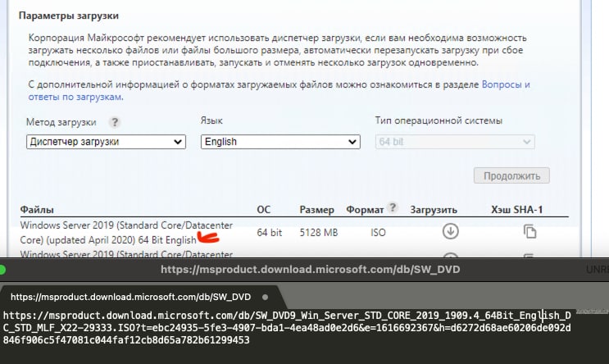Open the Метод загрузки dropdown

pyautogui.click(x=106, y=142)
